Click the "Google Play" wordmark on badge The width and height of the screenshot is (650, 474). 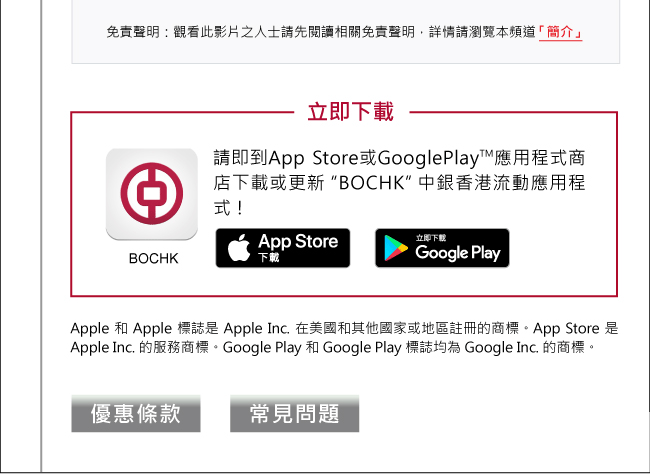coord(458,252)
